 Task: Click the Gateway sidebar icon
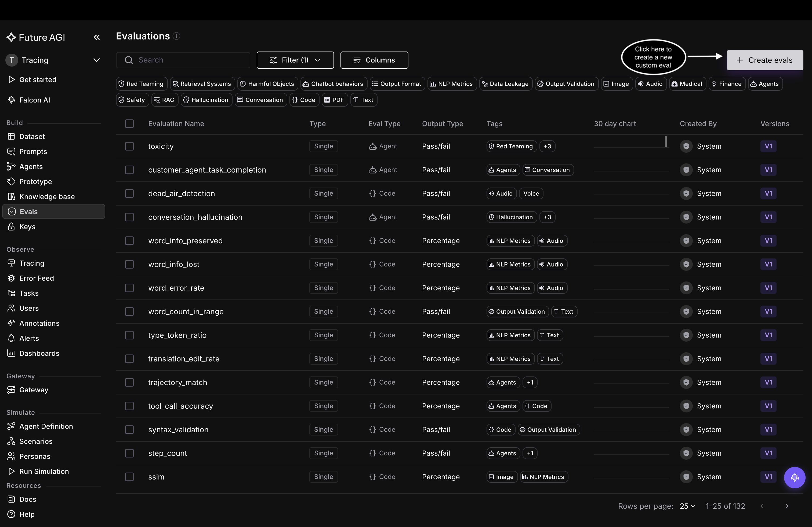11,389
